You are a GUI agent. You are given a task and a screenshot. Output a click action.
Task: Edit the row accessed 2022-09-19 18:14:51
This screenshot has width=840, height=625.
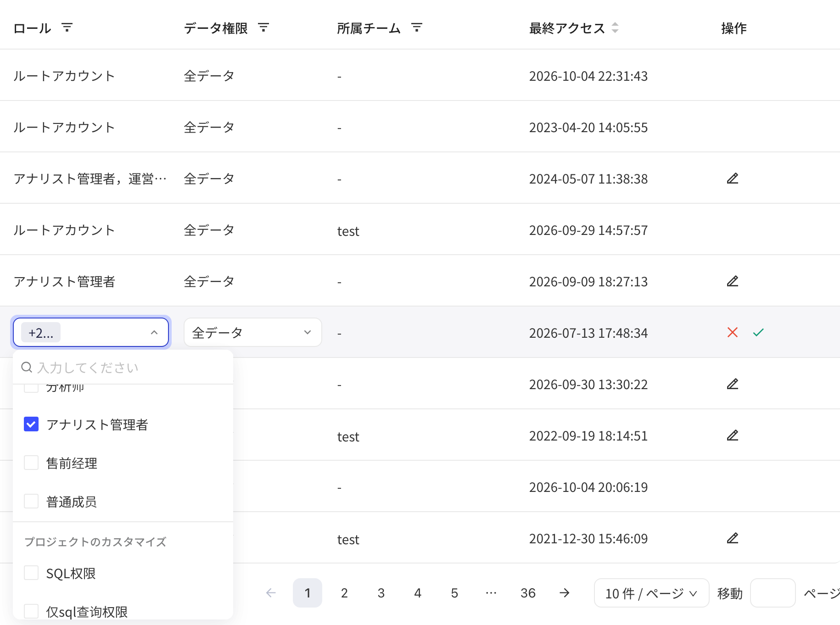click(x=733, y=435)
